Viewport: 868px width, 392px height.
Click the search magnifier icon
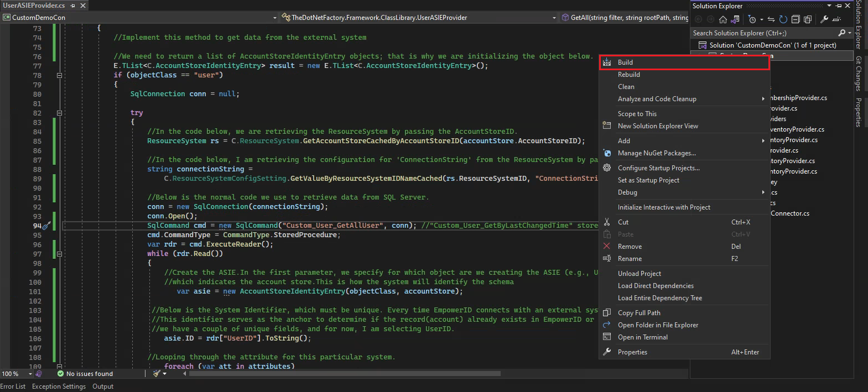click(841, 33)
